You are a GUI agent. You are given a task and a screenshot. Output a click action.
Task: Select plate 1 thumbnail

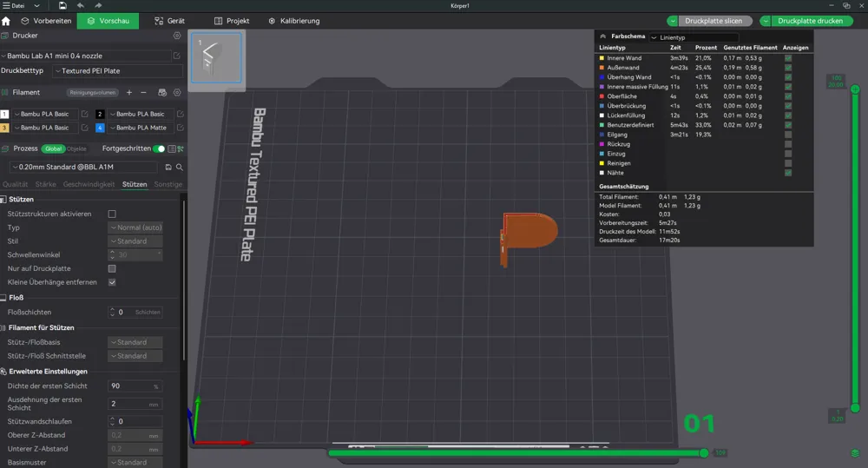pos(216,58)
